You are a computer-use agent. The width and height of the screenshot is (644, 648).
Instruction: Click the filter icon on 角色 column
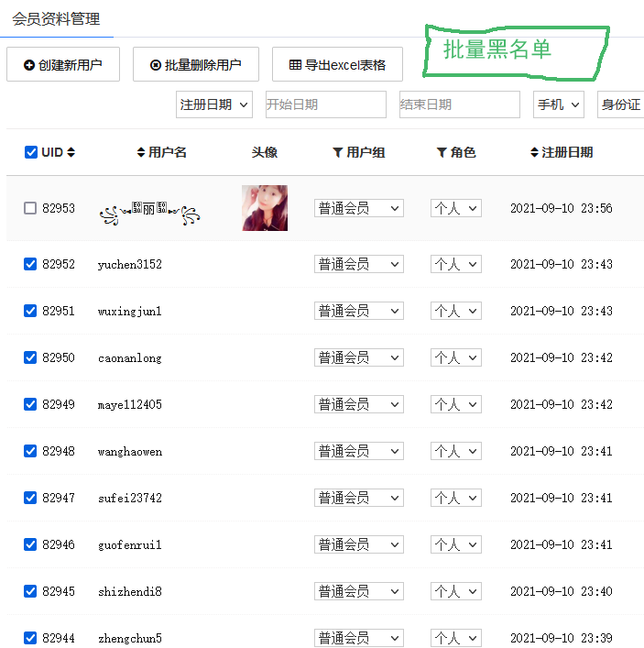click(x=442, y=152)
